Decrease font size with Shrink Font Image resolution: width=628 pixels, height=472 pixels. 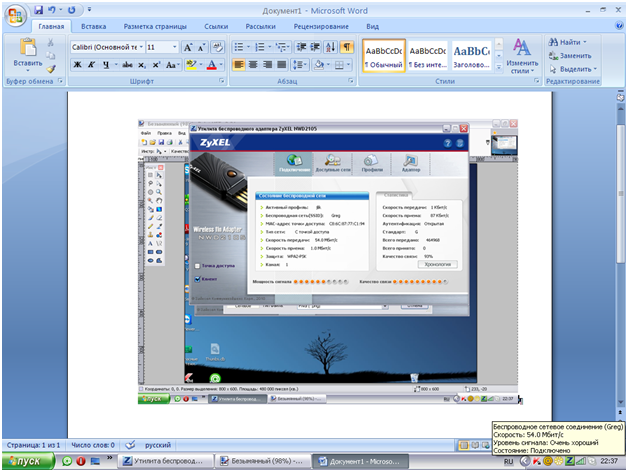(x=201, y=48)
